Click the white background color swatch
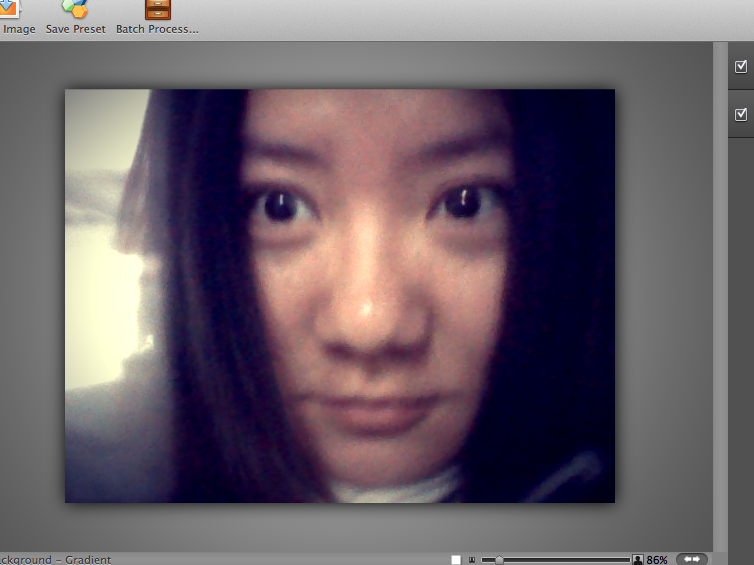 pos(456,560)
